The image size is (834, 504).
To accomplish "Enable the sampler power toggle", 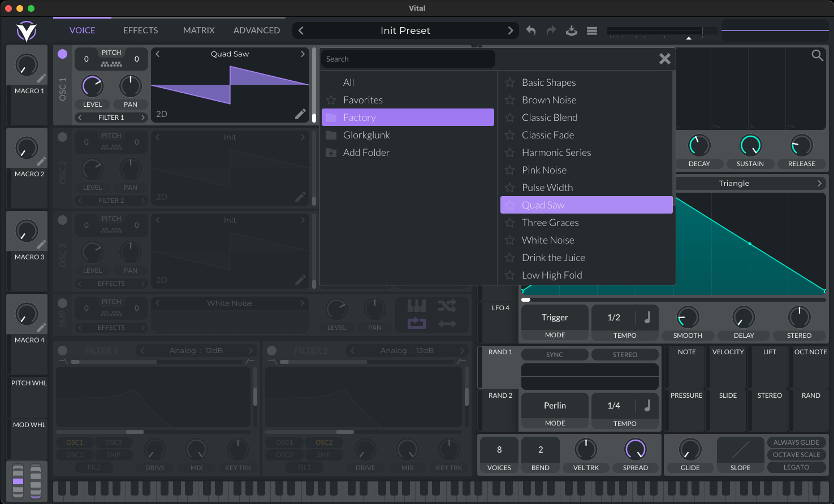I will point(63,303).
